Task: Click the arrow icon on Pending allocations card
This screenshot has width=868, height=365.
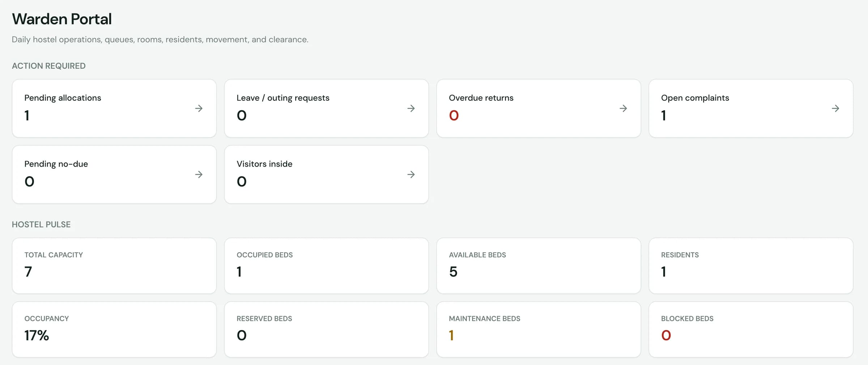Action: tap(199, 108)
